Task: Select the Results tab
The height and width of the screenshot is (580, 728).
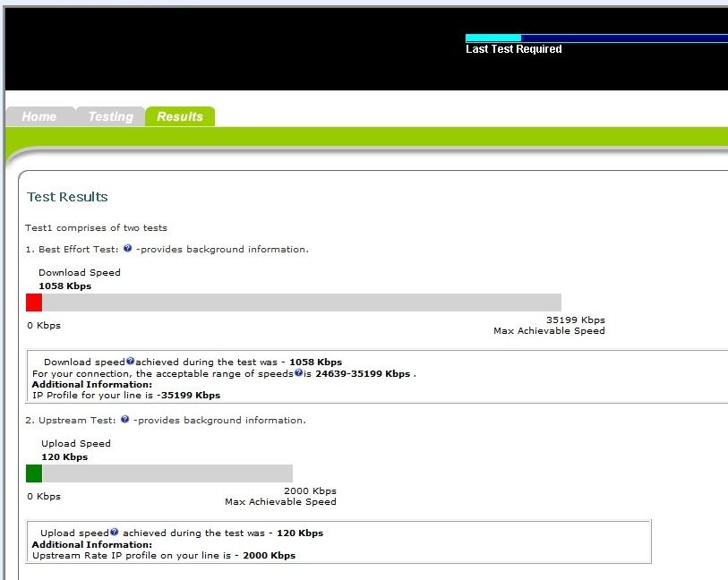Action: pos(180,116)
